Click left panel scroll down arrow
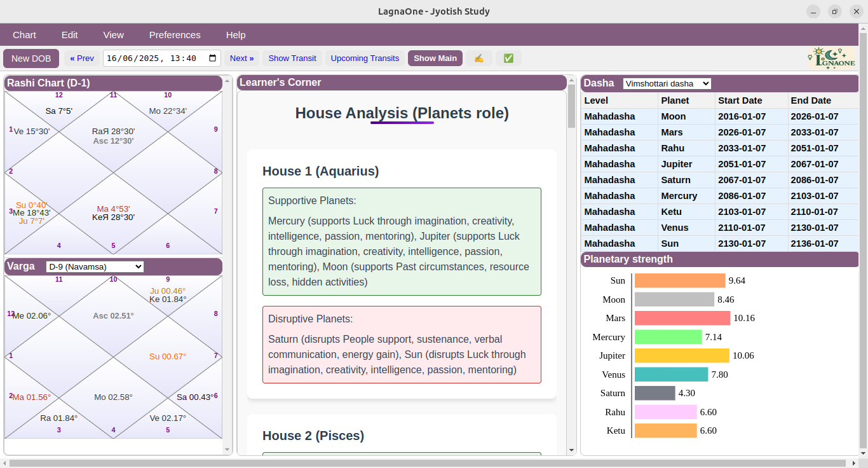868x468 pixels. click(227, 450)
